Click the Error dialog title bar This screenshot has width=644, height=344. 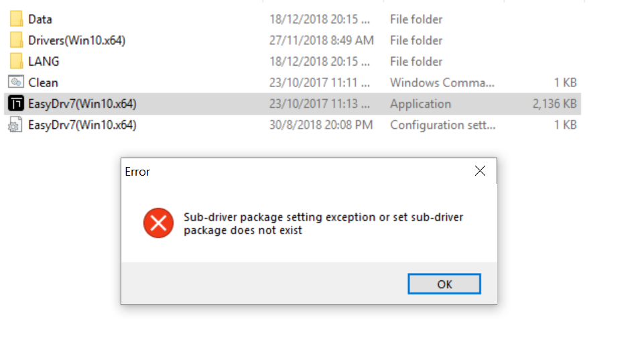[296, 172]
